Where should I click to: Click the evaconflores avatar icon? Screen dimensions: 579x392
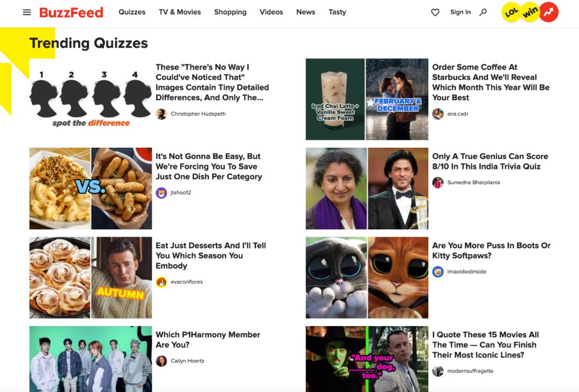161,282
